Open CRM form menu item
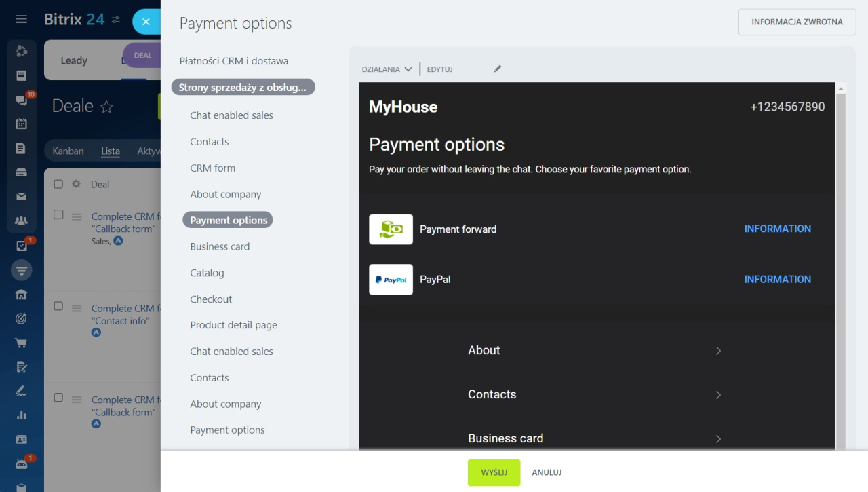The image size is (868, 492). [212, 168]
